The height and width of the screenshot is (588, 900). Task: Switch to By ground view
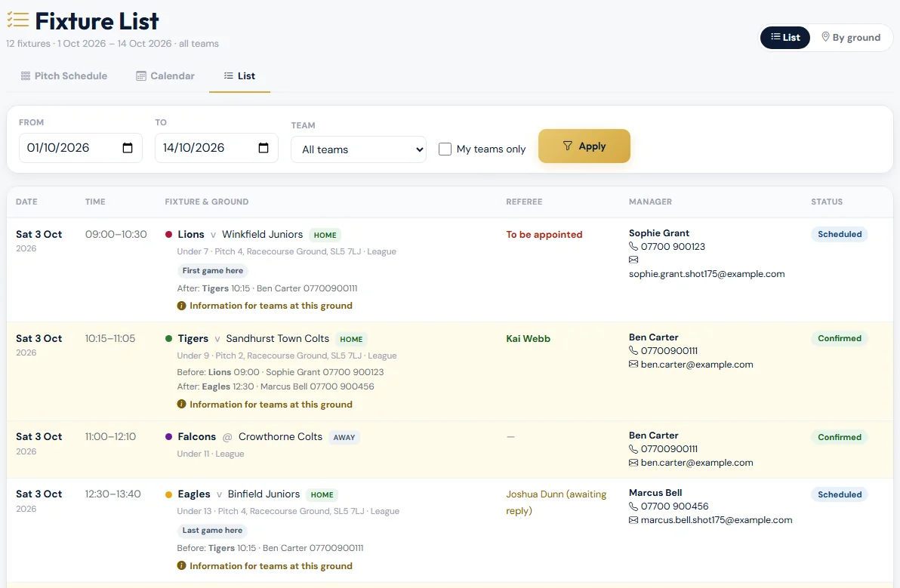click(851, 37)
